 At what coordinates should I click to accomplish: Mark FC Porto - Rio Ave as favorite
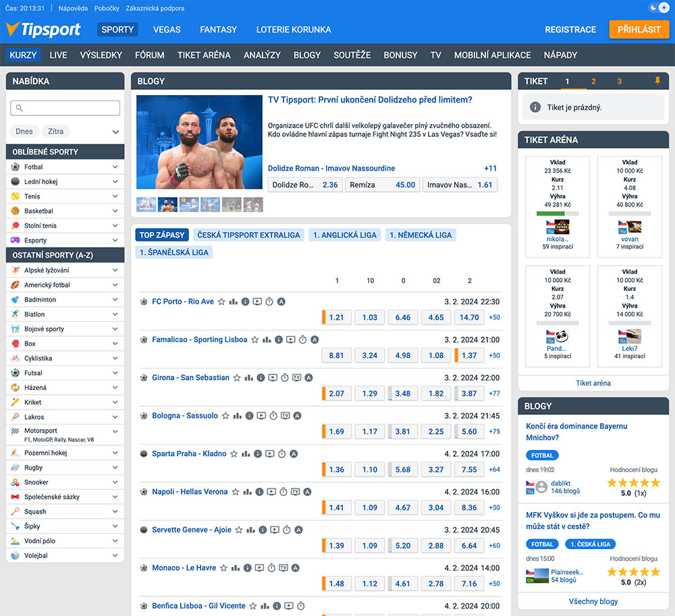221,302
